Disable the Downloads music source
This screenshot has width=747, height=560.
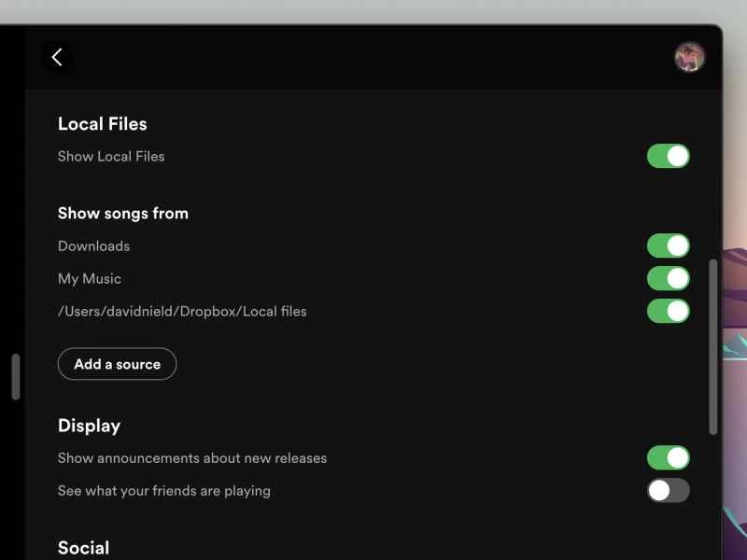coord(668,245)
